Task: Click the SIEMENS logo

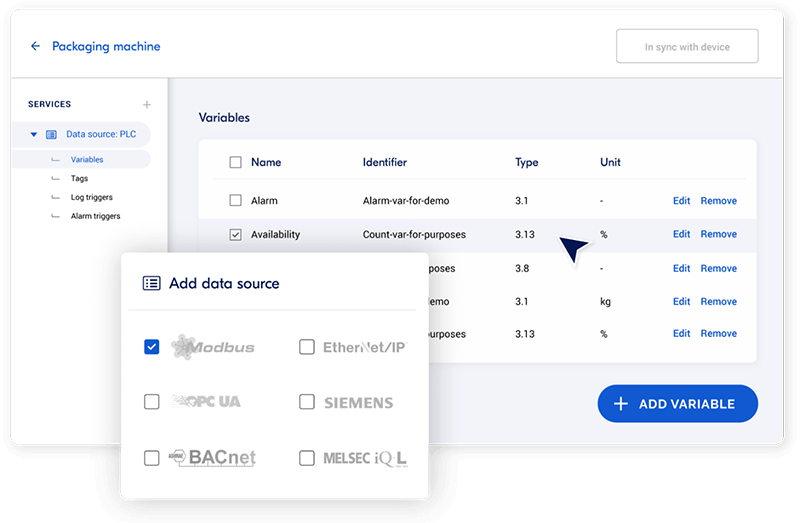Action: coord(358,403)
